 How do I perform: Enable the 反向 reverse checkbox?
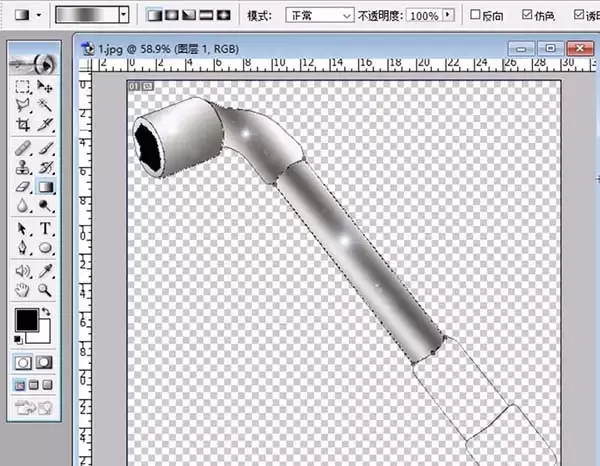pyautogui.click(x=475, y=15)
